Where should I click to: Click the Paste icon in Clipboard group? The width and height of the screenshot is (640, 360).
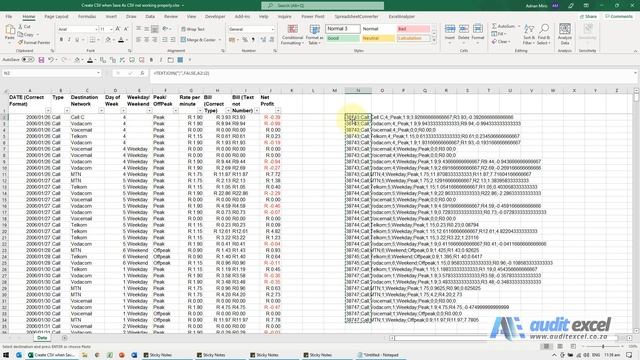click(10, 29)
